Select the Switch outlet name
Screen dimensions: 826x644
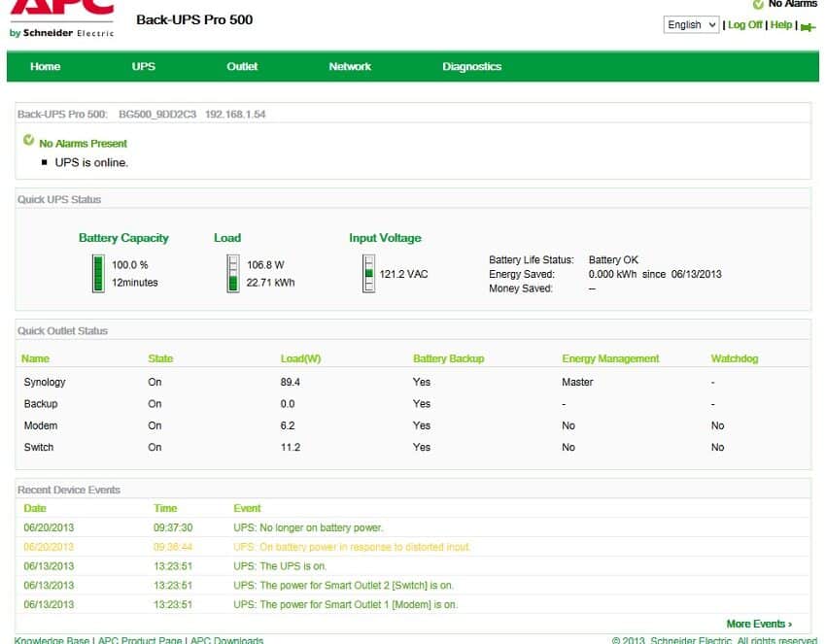click(x=39, y=447)
